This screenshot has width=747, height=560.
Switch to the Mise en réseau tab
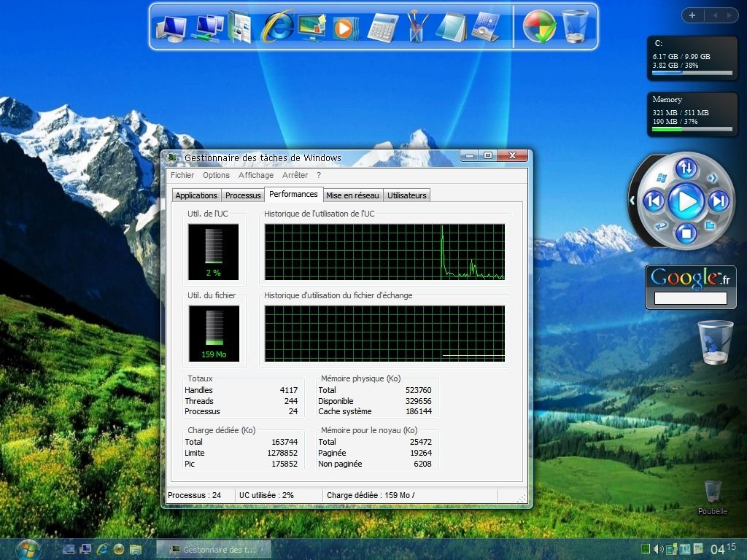click(x=352, y=195)
